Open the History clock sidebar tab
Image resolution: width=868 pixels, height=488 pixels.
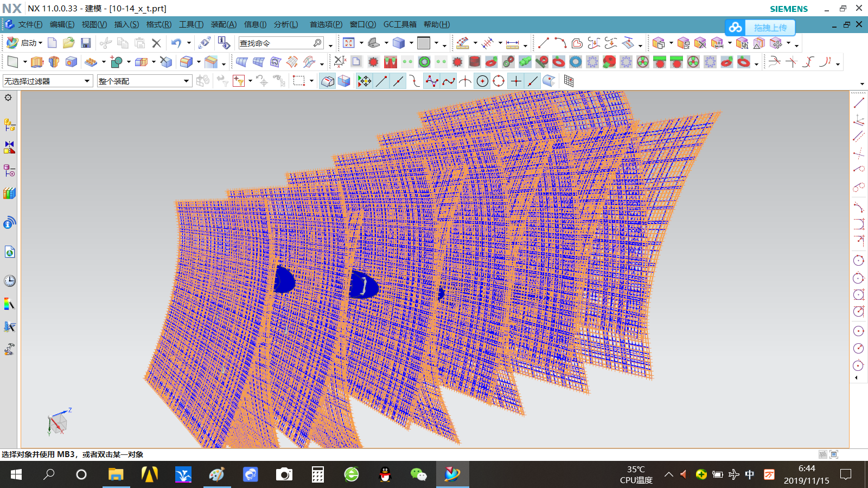pyautogui.click(x=9, y=280)
